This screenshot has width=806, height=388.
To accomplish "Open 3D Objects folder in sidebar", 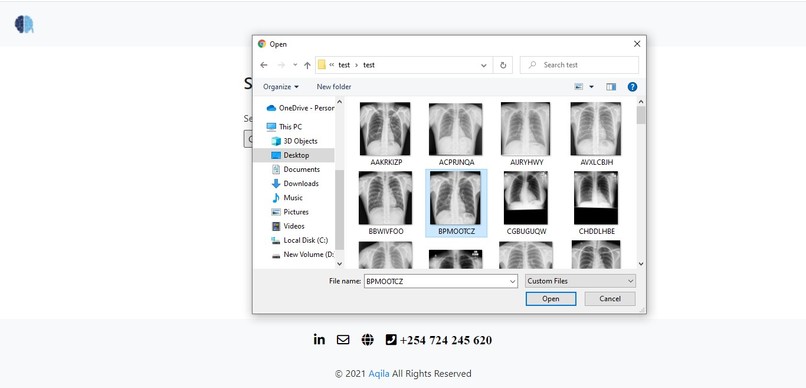I will click(294, 141).
